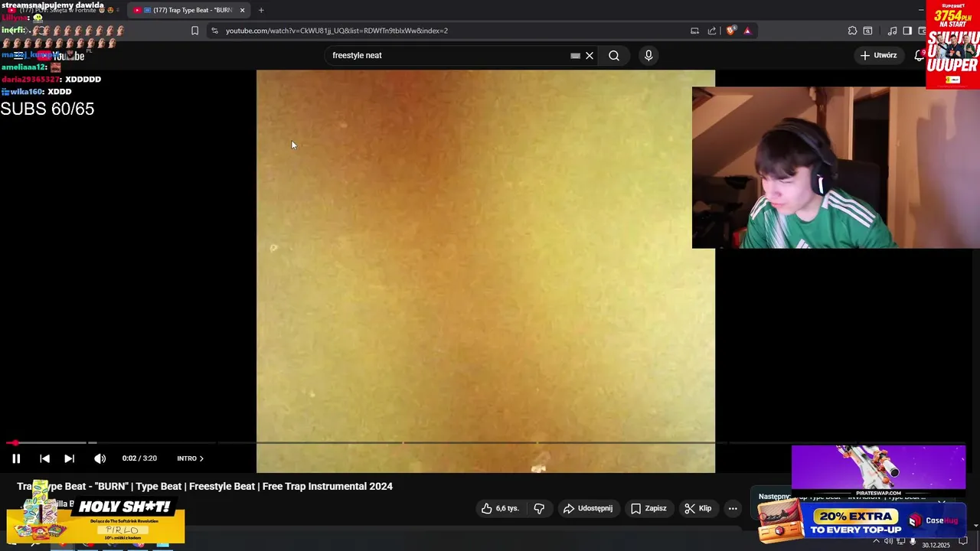Go to previous video in playlist
Image resolution: width=980 pixels, height=551 pixels.
[44, 458]
